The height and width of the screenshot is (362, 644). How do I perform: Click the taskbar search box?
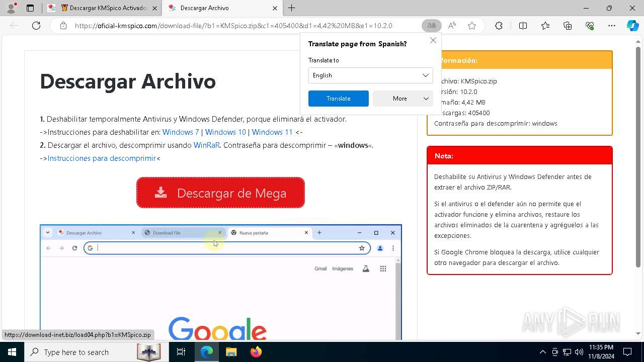point(96,352)
